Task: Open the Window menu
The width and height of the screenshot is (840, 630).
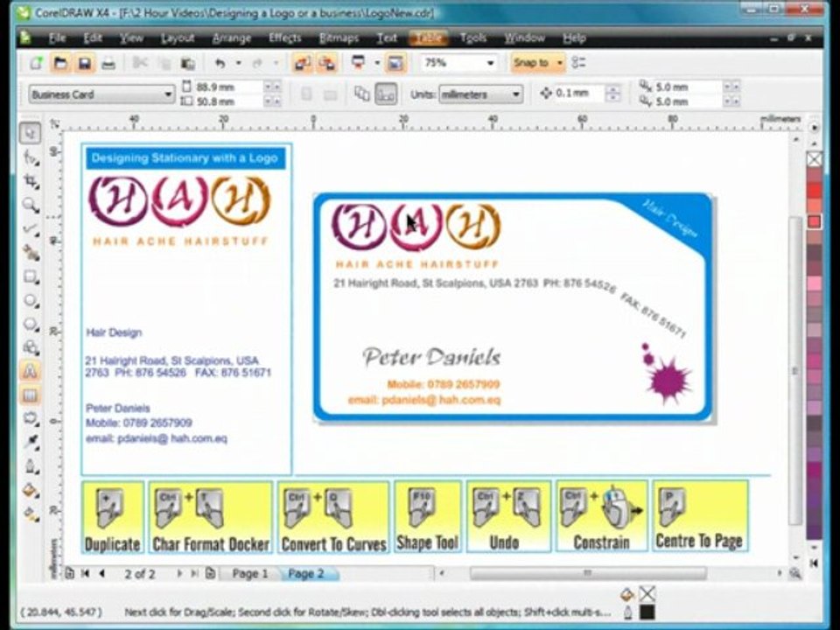Action: click(524, 38)
